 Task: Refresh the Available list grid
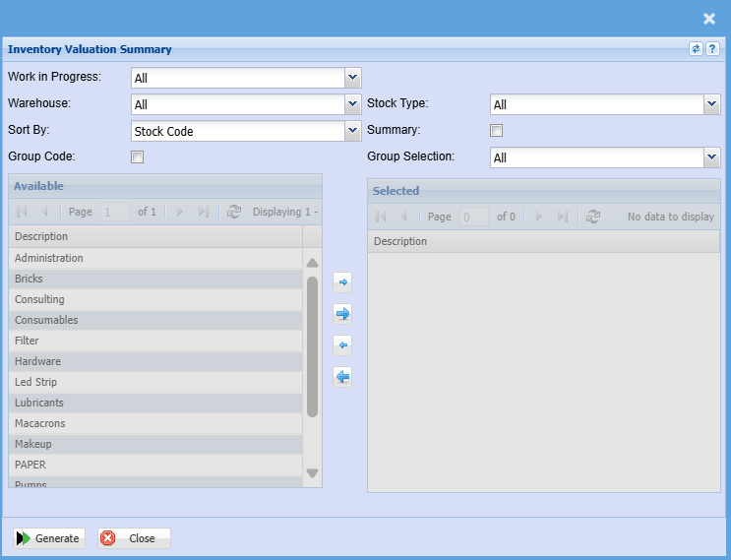pyautogui.click(x=233, y=212)
